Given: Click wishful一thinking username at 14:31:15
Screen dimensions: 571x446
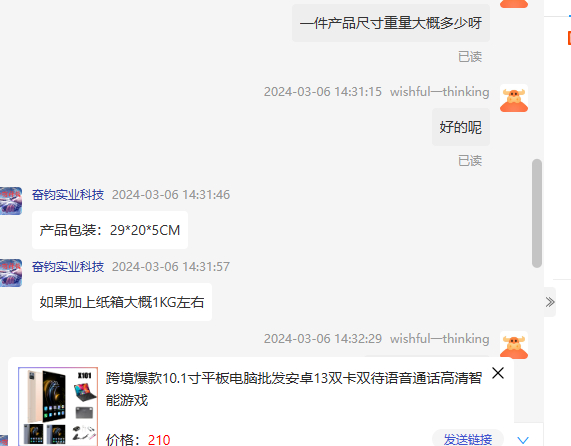Looking at the screenshot, I should tap(440, 92).
